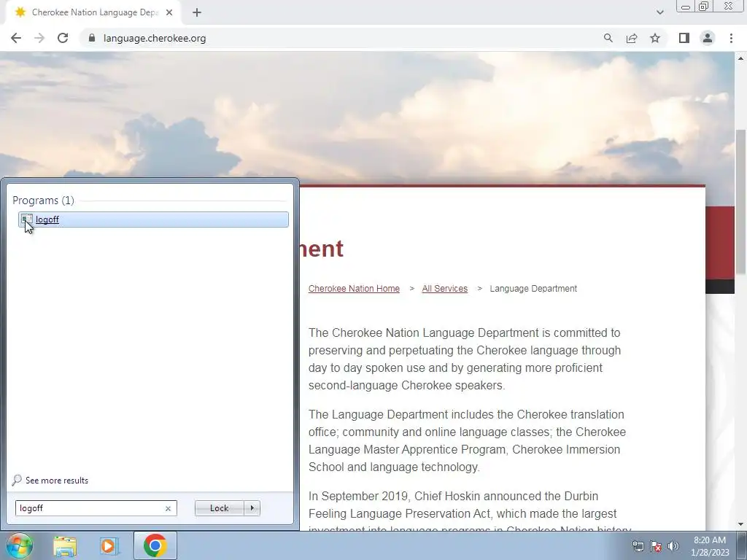Launch Windows Media Player from the taskbar
The height and width of the screenshot is (560, 747).
click(109, 546)
